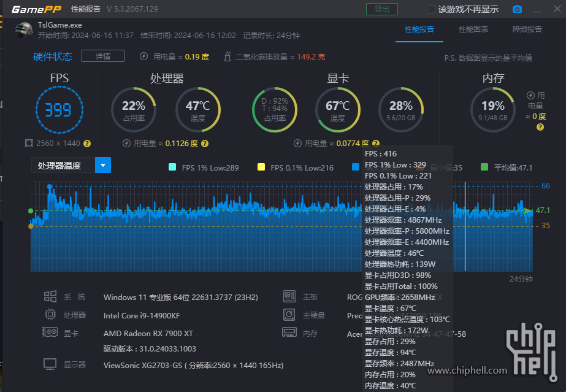This screenshot has height=392, width=566.
Task: Click the CO2 emission bottle icon
Action: (228, 56)
